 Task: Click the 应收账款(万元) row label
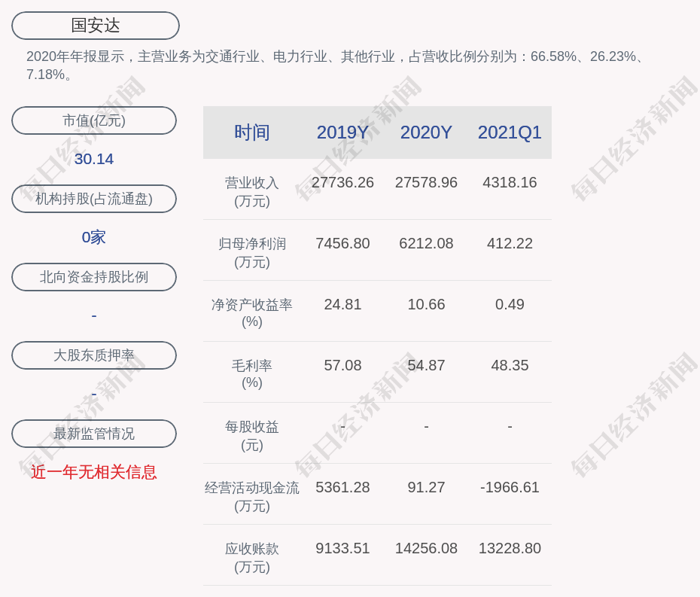click(252, 558)
